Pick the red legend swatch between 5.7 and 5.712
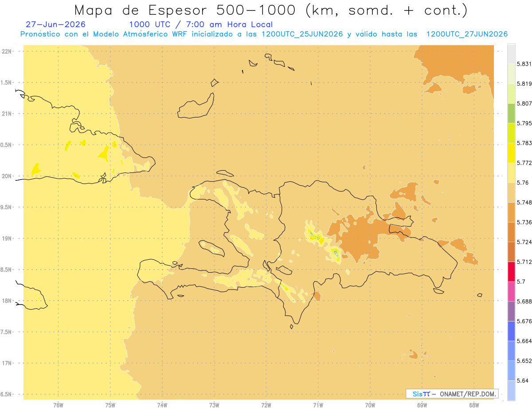Screen dimensions: 532x411 511,272
